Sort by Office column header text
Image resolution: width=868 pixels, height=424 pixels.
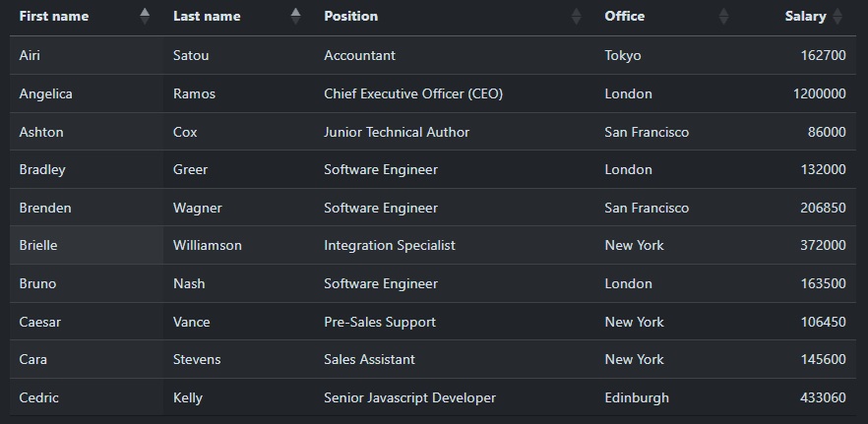(x=625, y=17)
